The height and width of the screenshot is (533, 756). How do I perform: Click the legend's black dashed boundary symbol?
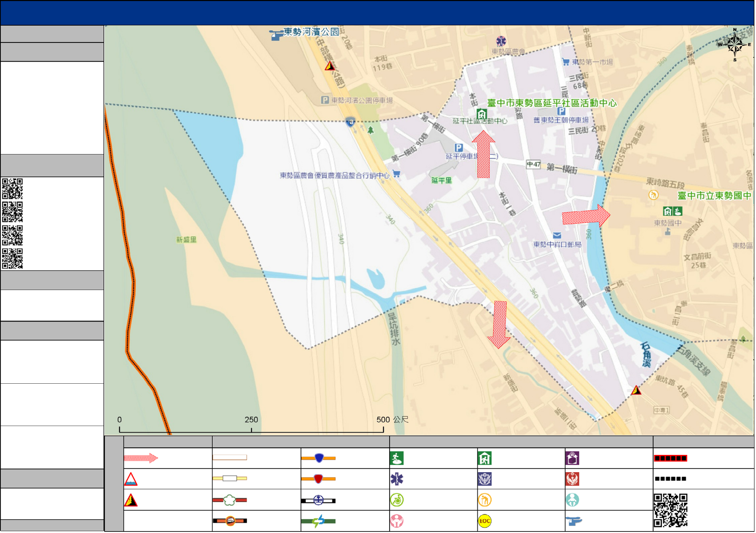[671, 479]
